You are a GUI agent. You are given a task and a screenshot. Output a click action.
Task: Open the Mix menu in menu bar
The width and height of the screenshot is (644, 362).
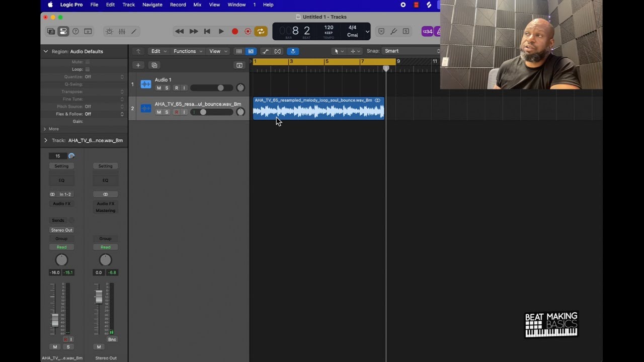pos(197,5)
